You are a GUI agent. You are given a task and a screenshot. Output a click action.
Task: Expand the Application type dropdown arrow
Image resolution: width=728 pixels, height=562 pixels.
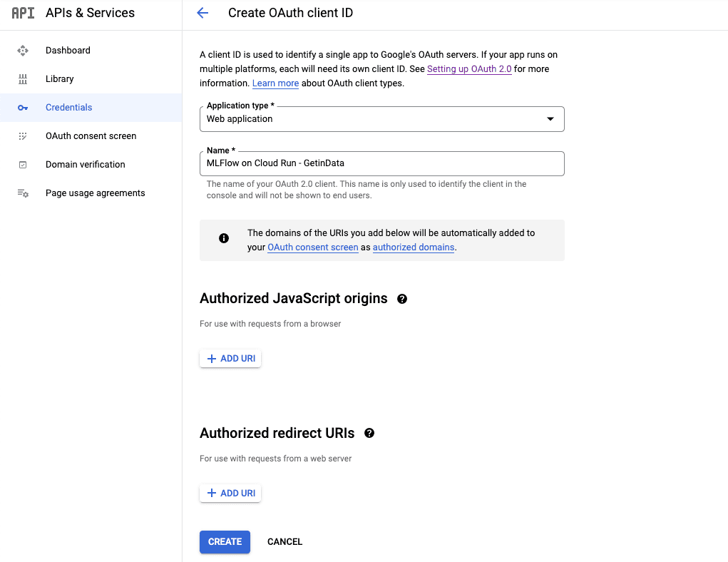coord(550,119)
